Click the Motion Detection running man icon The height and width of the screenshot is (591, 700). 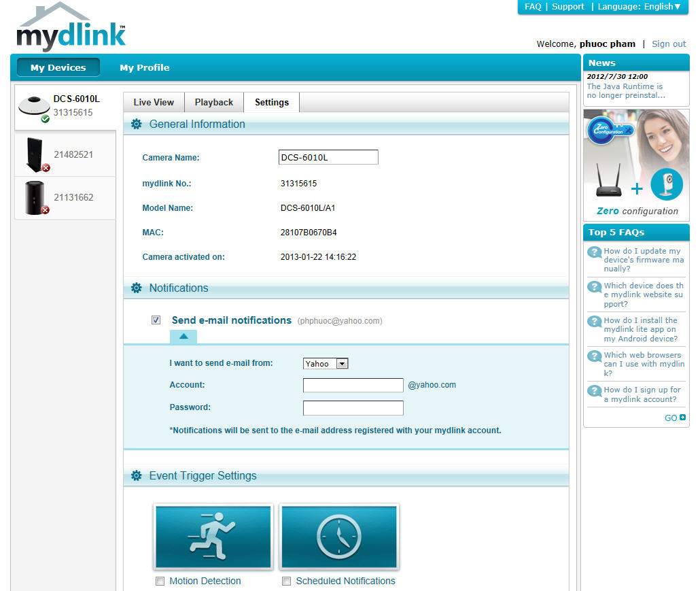pos(213,537)
